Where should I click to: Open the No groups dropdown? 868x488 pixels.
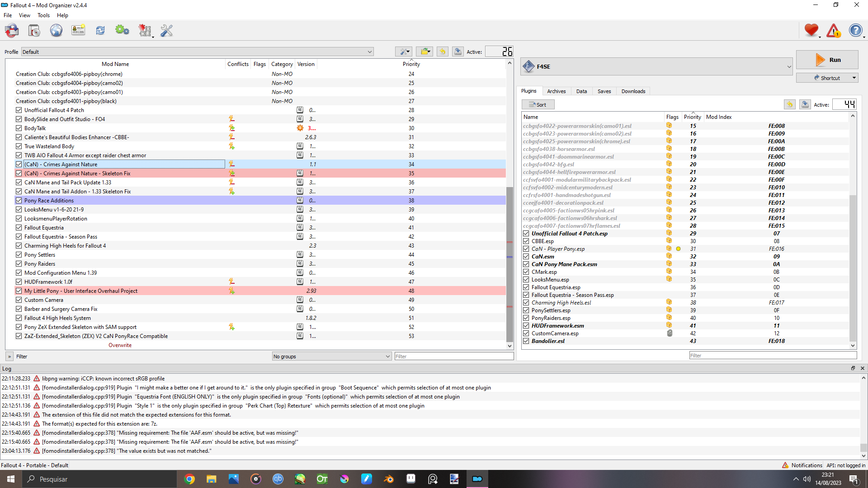pyautogui.click(x=331, y=356)
